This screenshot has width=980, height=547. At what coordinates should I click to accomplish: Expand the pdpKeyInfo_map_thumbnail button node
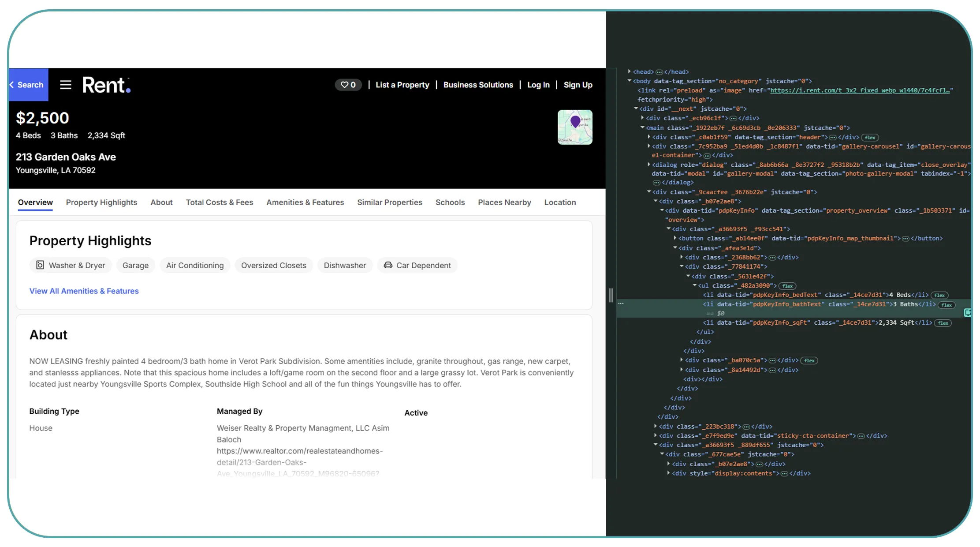(x=675, y=238)
